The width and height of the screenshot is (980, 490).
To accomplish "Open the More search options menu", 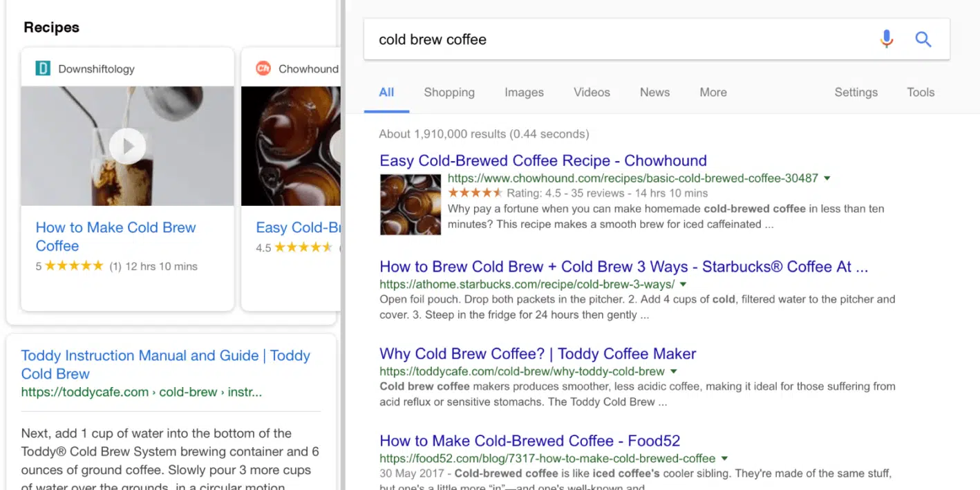I will pyautogui.click(x=713, y=93).
